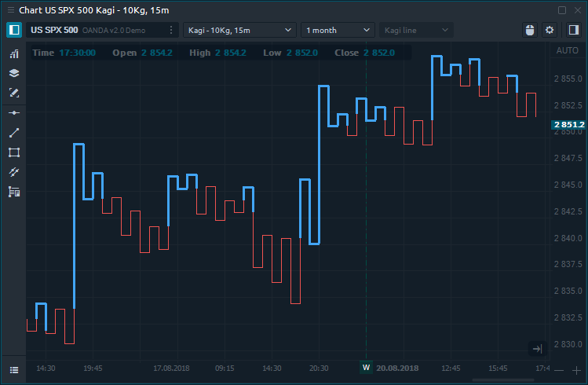Open the symbol options three-dot menu

click(172, 30)
